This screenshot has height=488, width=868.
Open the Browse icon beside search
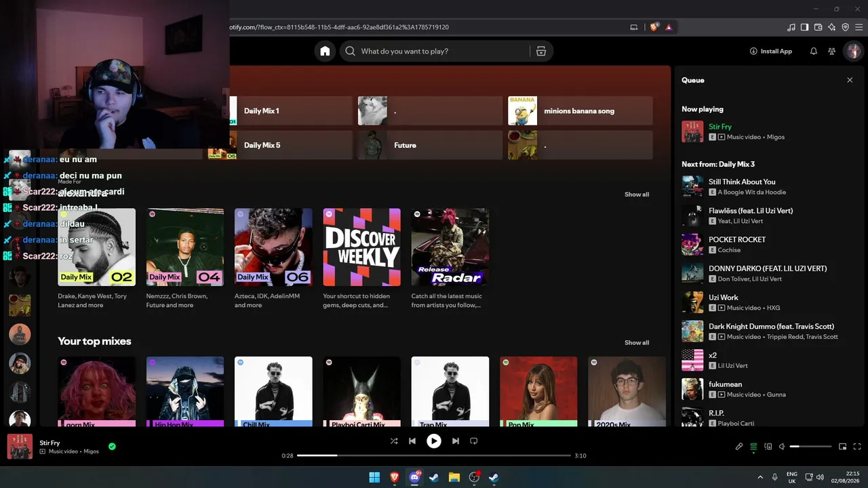[x=541, y=51]
